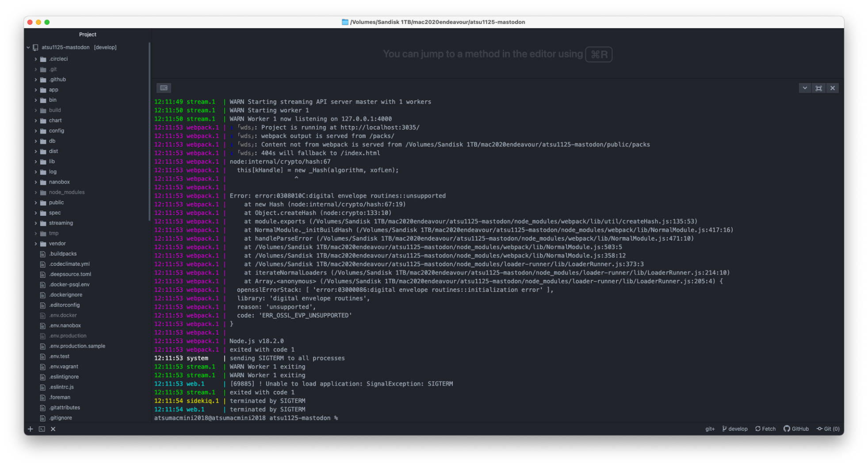Open the .env.docker file
Image resolution: width=868 pixels, height=467 pixels.
[63, 315]
